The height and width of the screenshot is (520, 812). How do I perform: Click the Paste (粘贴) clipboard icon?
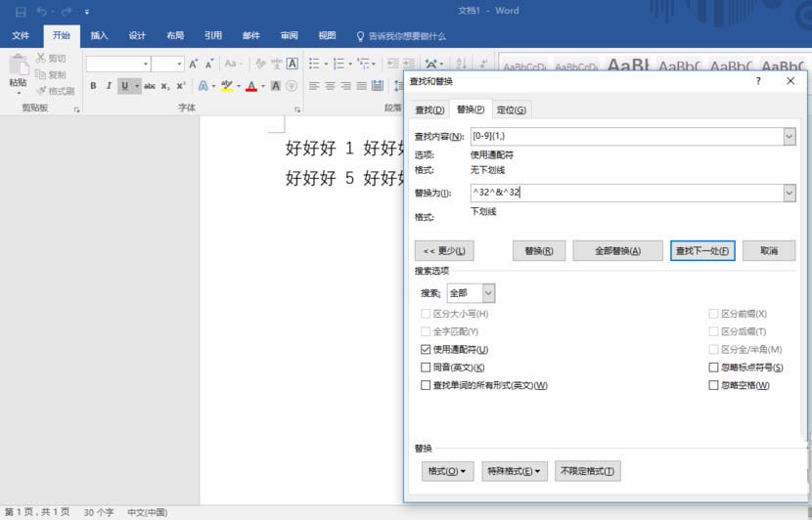pyautogui.click(x=19, y=65)
